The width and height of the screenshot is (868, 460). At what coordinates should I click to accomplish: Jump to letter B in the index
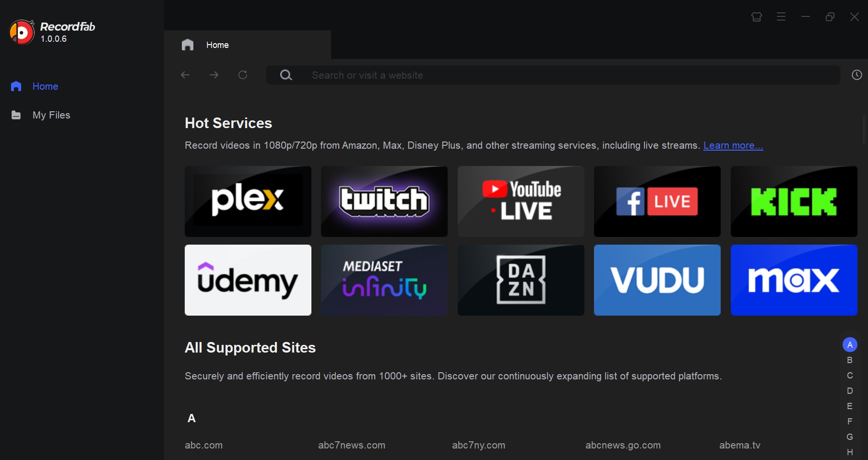(850, 360)
